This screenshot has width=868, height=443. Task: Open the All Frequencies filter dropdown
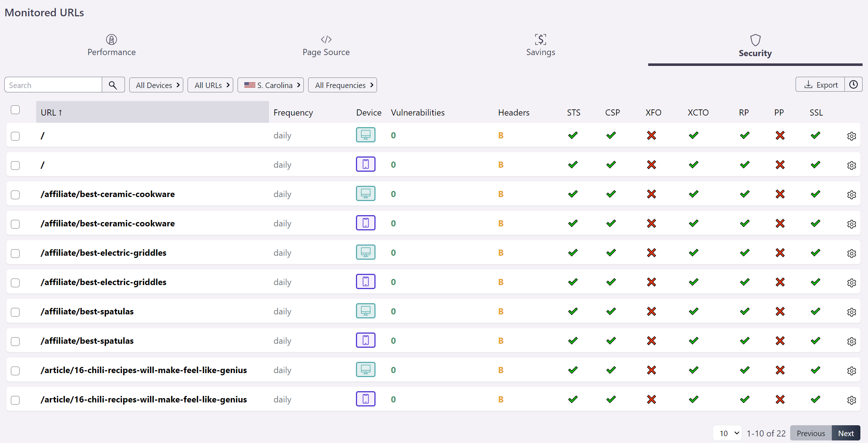coord(342,85)
